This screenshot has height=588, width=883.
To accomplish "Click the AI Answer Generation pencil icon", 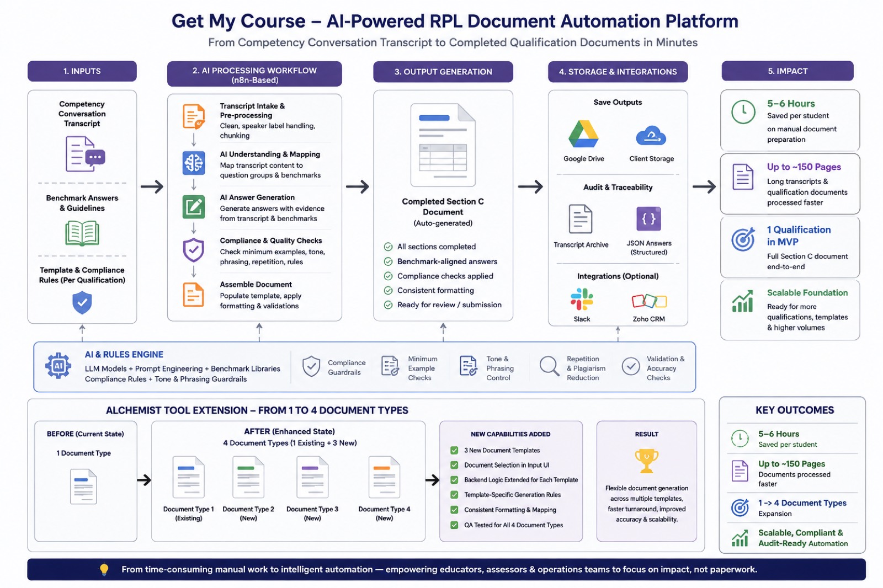I will [194, 207].
